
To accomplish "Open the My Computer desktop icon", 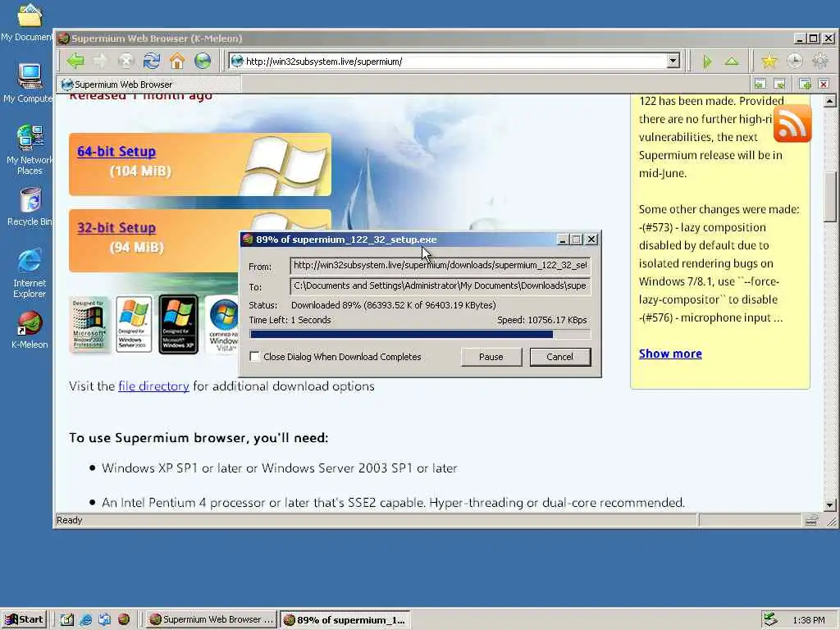I will point(28,83).
